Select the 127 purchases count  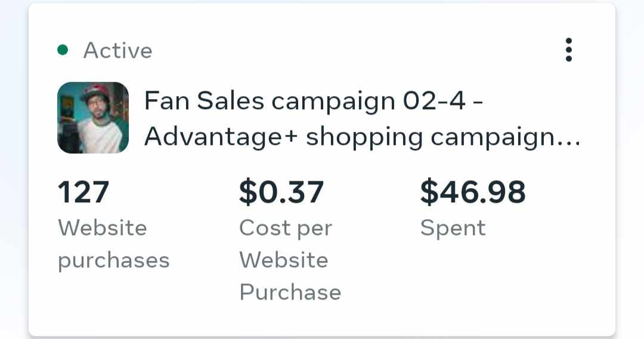click(x=83, y=192)
